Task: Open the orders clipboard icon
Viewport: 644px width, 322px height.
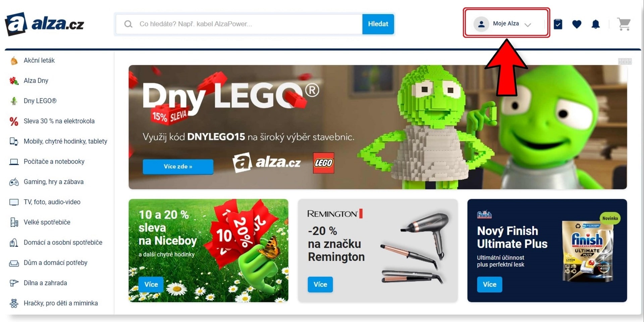Action: click(x=558, y=24)
